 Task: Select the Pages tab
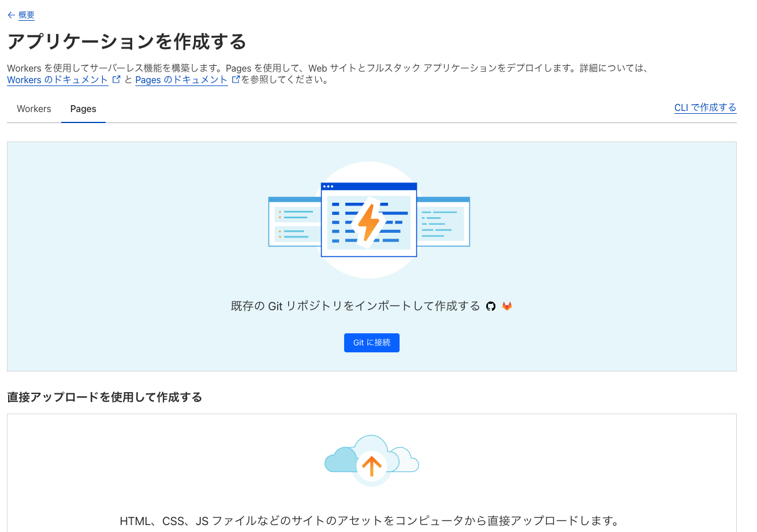(x=83, y=109)
